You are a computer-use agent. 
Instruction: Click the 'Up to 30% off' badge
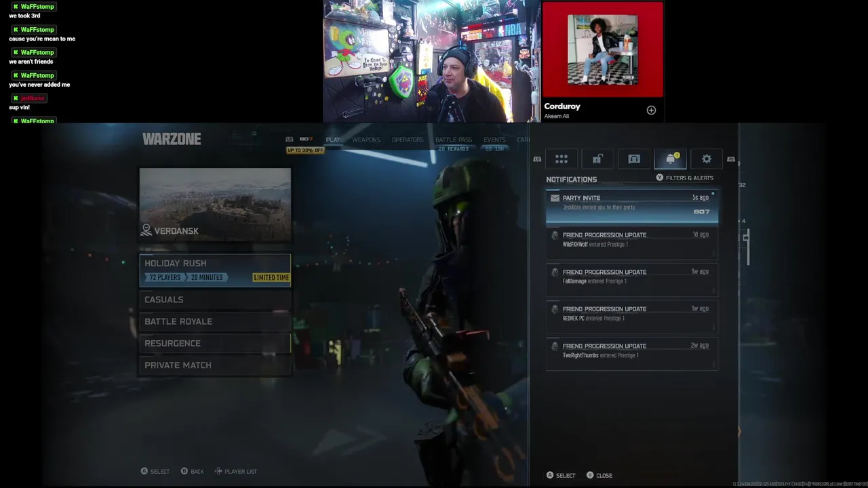click(x=305, y=150)
